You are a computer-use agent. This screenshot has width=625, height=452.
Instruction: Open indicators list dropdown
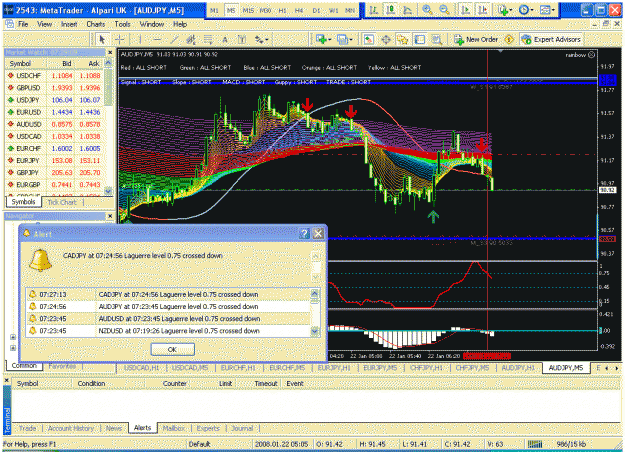pyautogui.click(x=504, y=10)
